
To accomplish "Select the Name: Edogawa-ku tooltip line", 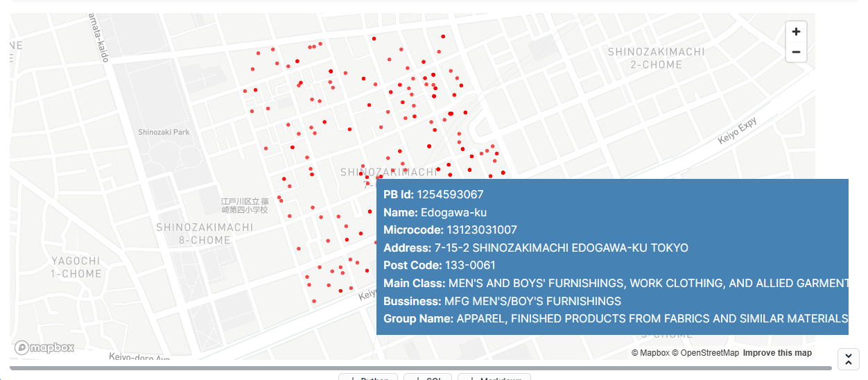I will [x=435, y=212].
